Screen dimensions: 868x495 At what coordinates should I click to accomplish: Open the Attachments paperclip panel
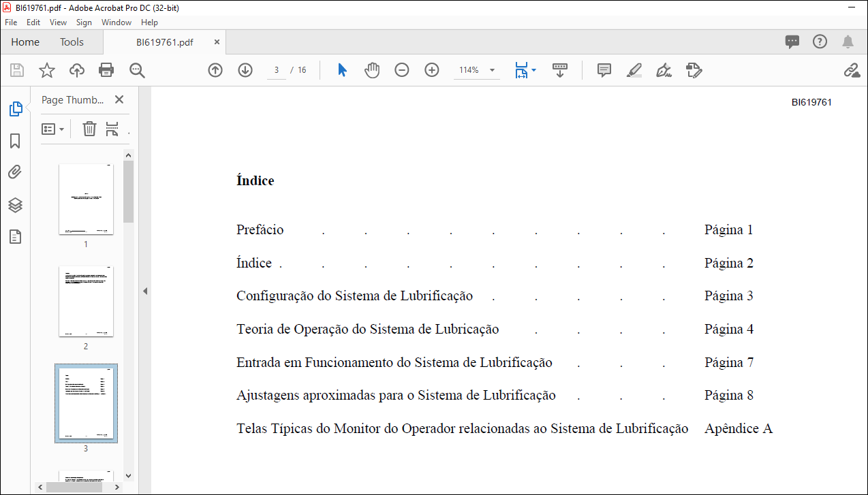tap(15, 172)
